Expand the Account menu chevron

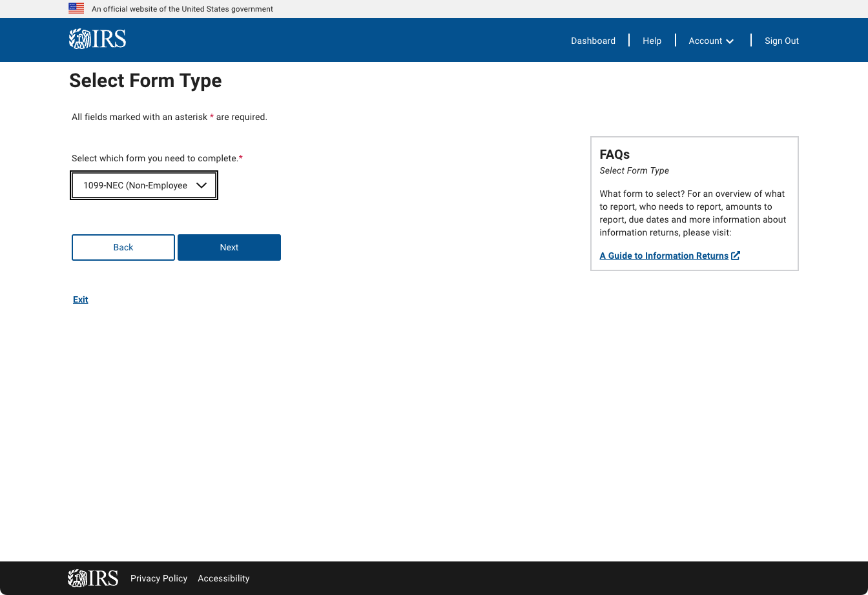730,41
